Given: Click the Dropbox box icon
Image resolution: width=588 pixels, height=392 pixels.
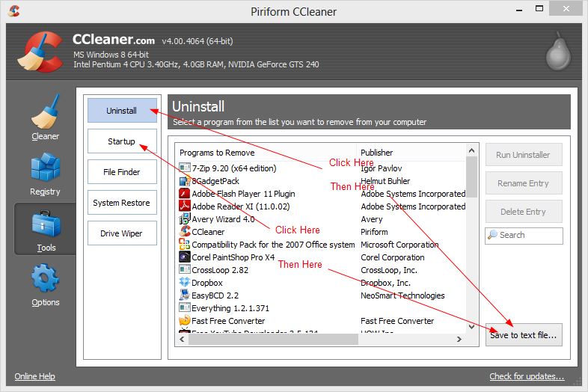Looking at the screenshot, I should click(185, 282).
